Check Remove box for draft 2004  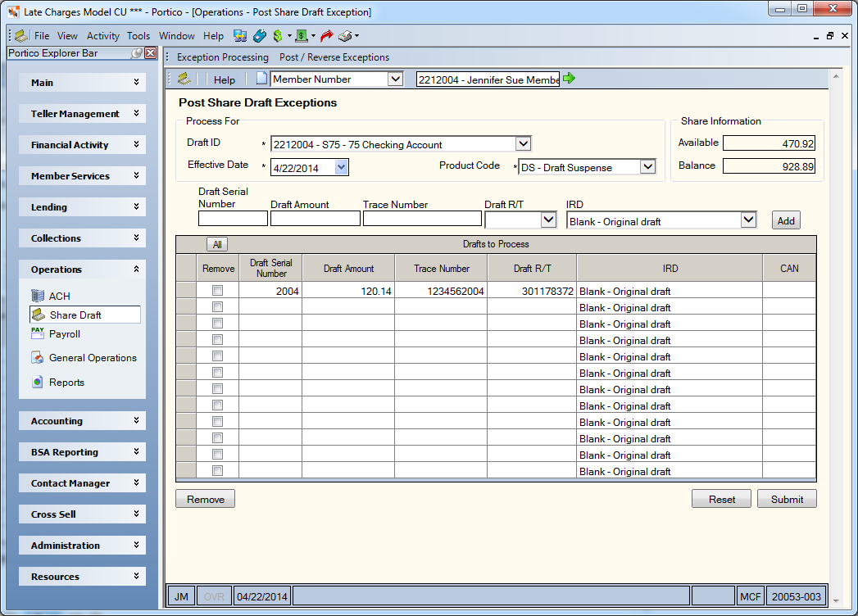[217, 291]
